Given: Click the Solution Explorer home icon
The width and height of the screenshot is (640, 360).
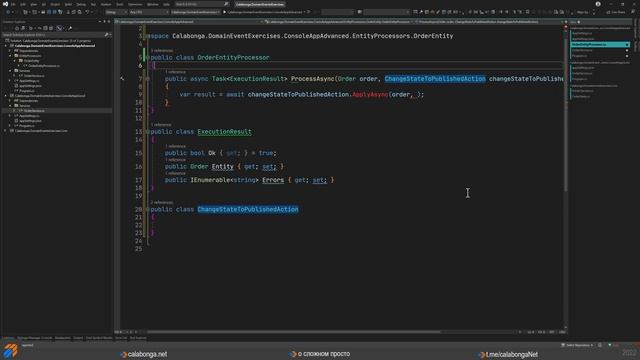Looking at the screenshot, I should pos(17,28).
